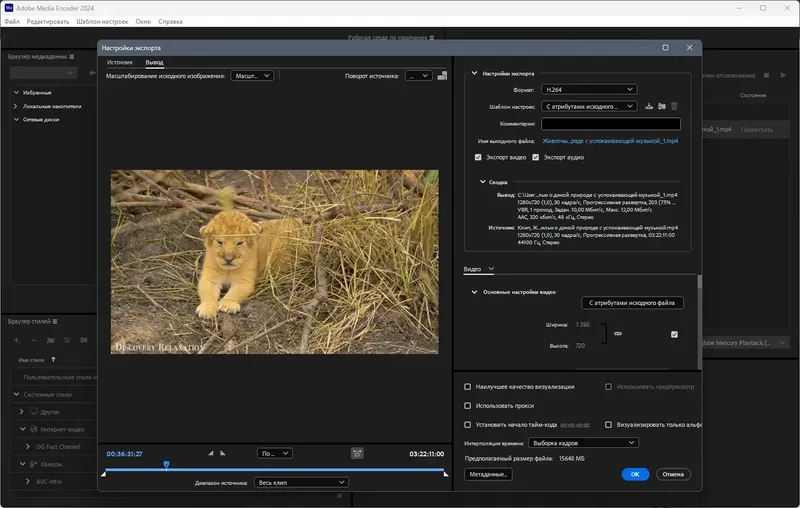800x508 pixels.
Task: Toggle the aspect ratio correction button below preview
Action: 356,453
